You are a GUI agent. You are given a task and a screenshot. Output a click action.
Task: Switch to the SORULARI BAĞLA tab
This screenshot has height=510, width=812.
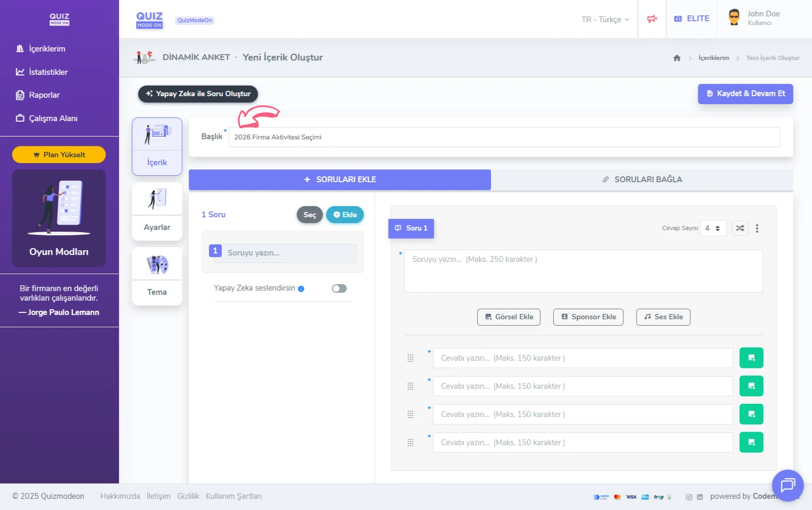[641, 180]
